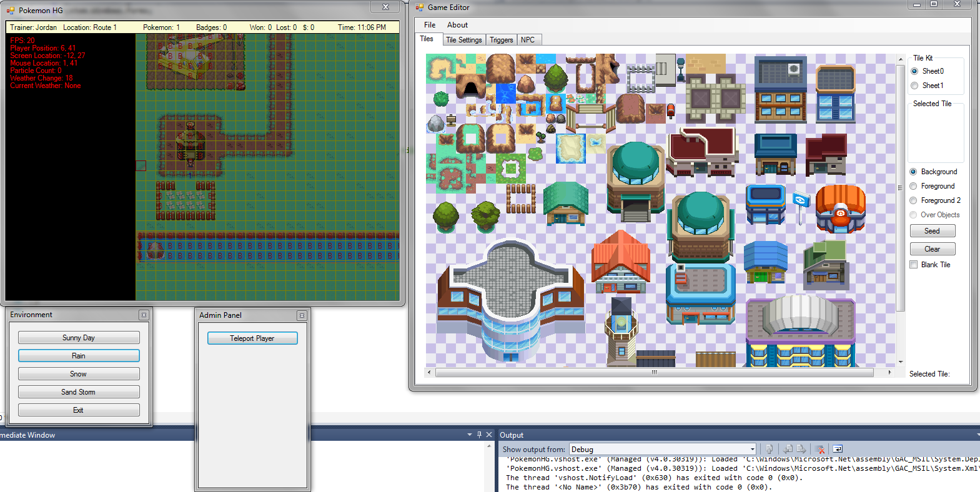This screenshot has height=492, width=980.
Task: Click tile palette scroll-right arrow
Action: [889, 372]
